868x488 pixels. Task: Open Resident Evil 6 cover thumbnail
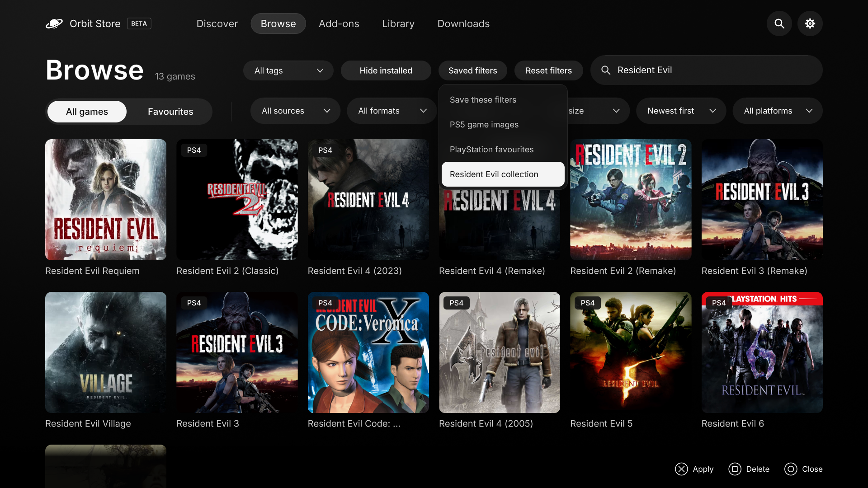762,352
